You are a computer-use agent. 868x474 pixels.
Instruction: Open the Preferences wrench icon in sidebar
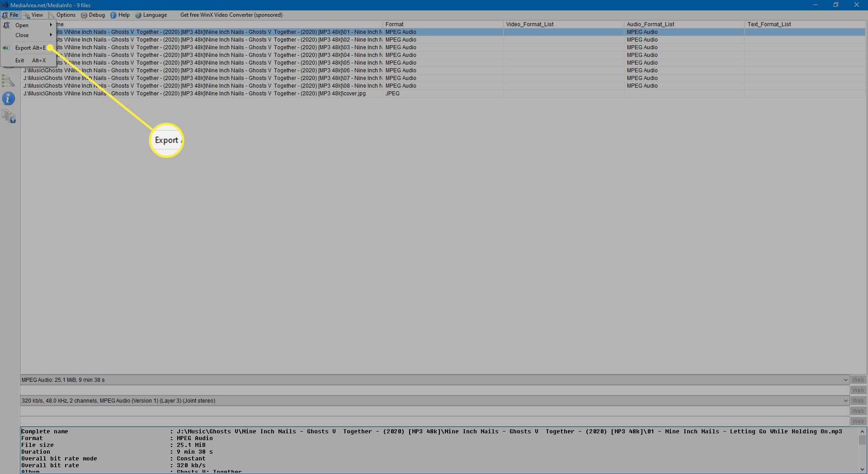(8, 81)
